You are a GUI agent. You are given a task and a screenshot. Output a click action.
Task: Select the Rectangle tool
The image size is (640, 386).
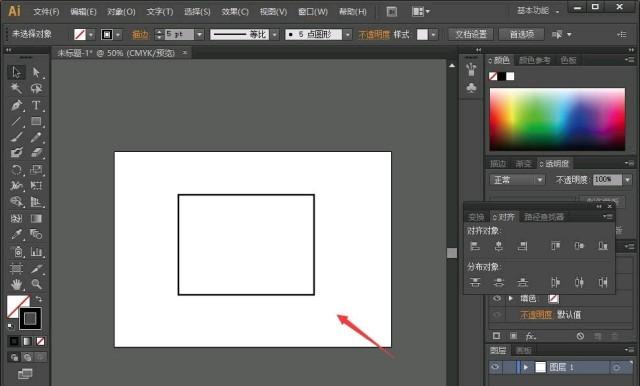tap(36, 121)
